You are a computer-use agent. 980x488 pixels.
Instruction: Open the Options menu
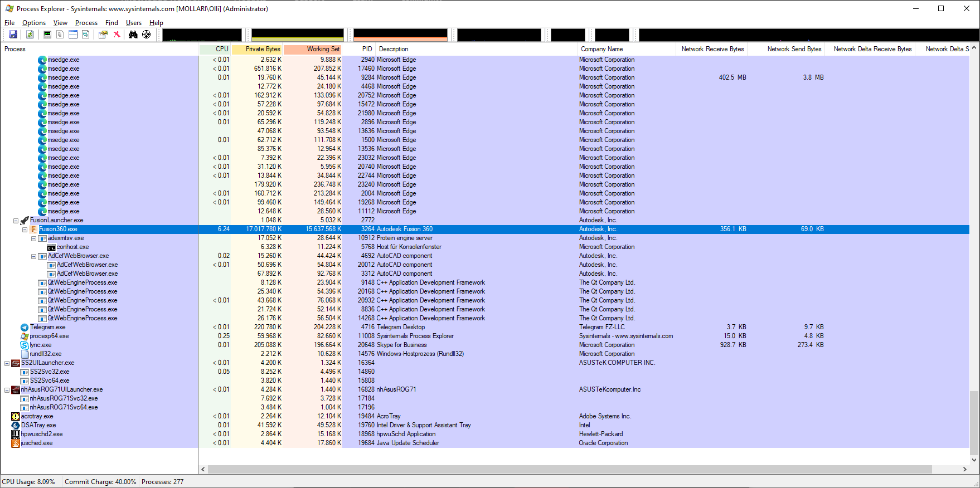point(34,23)
